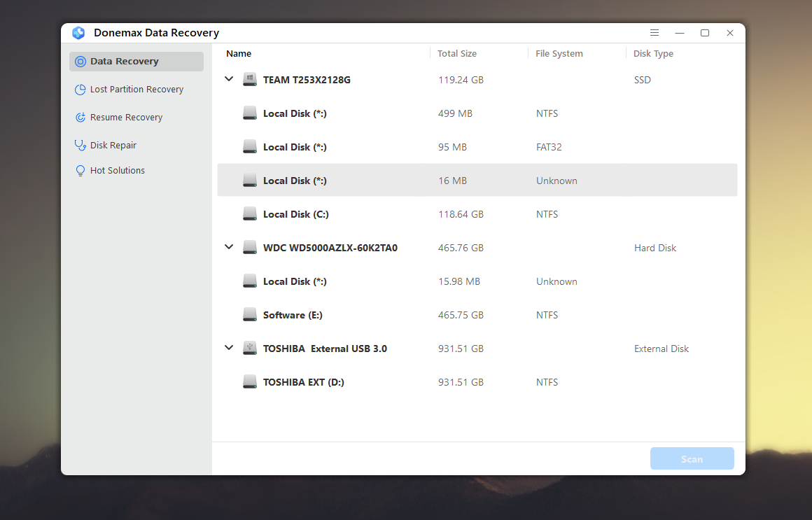Click the 465.75 GB size value
The image size is (812, 520).
tap(461, 315)
